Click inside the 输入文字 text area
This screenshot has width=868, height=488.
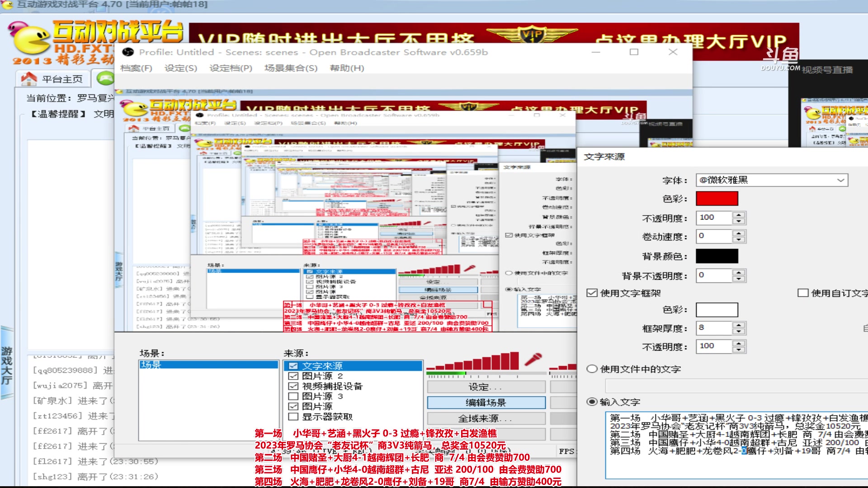click(737, 445)
